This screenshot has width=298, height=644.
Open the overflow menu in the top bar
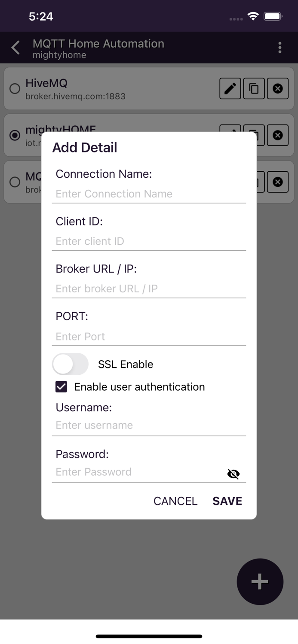point(280,47)
